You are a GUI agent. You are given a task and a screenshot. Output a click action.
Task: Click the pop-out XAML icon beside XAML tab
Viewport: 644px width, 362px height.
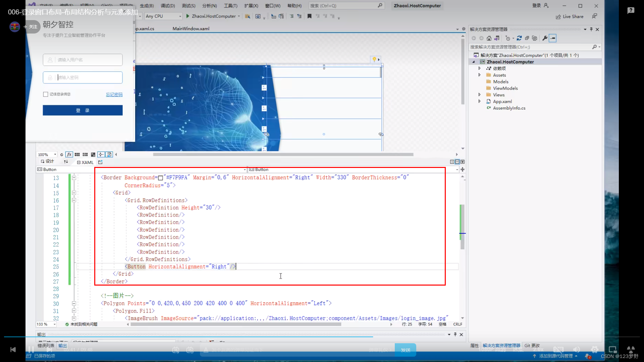[x=100, y=162]
